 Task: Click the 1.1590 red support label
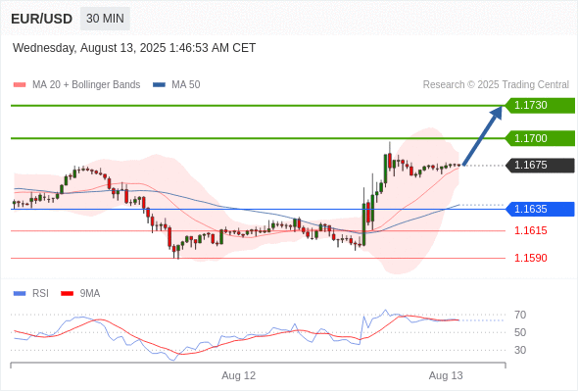pyautogui.click(x=530, y=258)
